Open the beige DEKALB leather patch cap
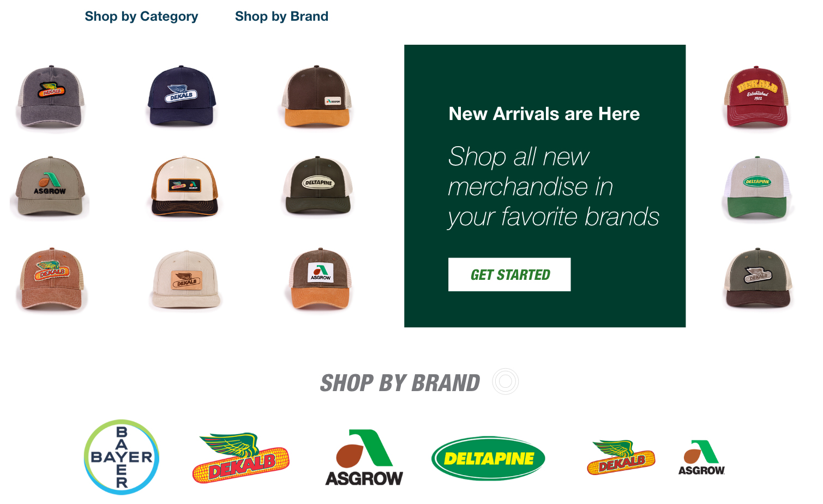Image resolution: width=823 pixels, height=504 pixels. pos(185,279)
